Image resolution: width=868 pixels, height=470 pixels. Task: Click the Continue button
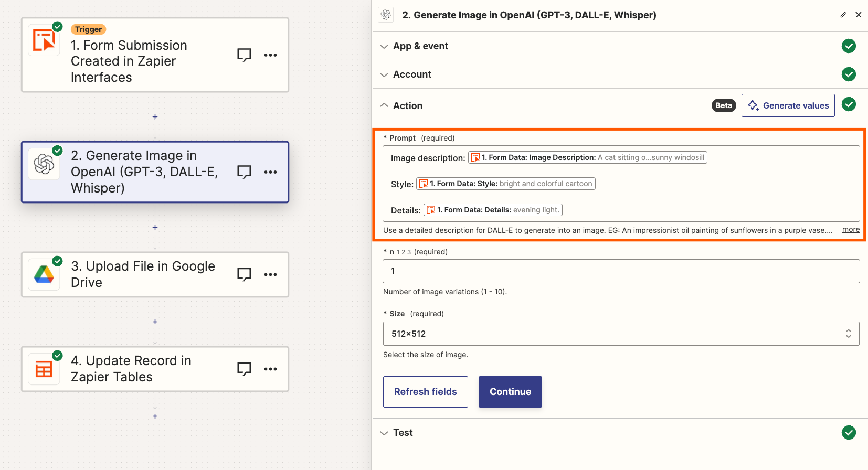(510, 392)
